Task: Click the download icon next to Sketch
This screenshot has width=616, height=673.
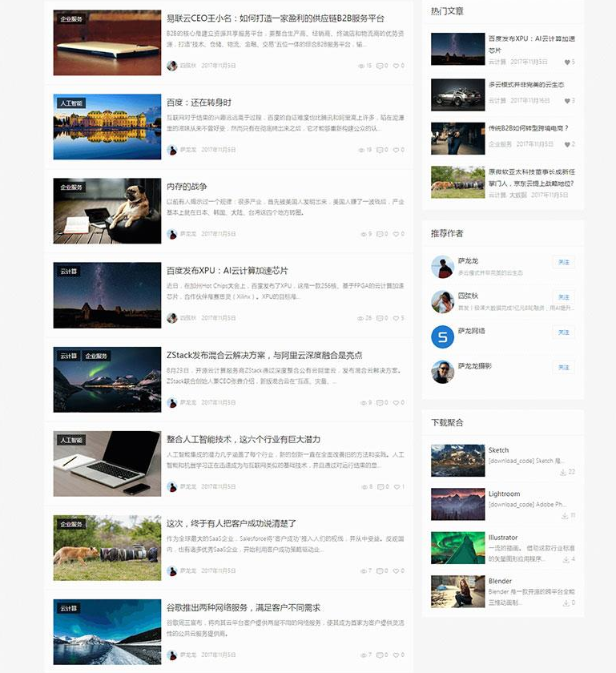Action: click(564, 472)
